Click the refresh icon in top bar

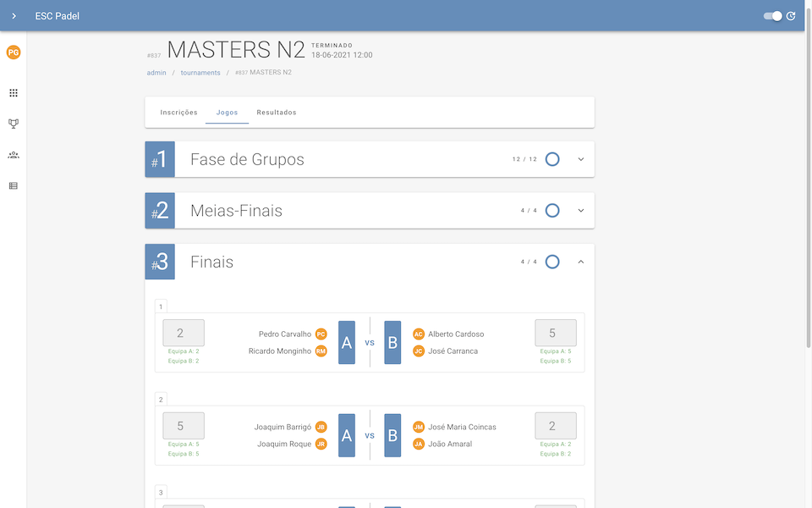click(x=791, y=16)
